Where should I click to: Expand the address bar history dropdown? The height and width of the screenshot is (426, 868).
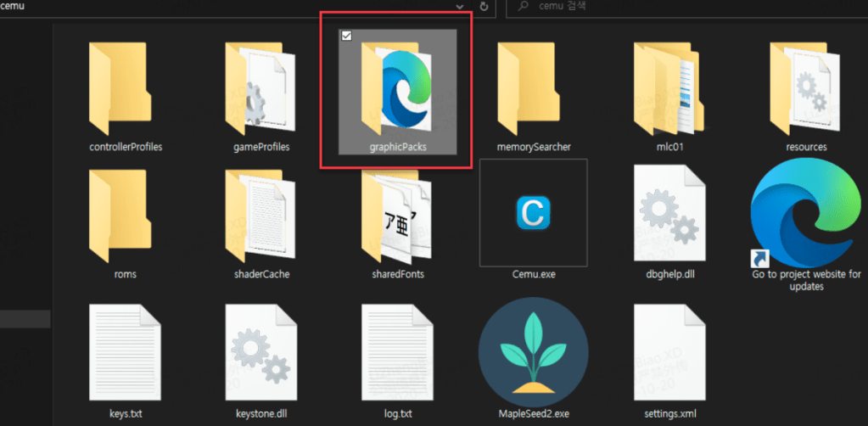coord(461,7)
